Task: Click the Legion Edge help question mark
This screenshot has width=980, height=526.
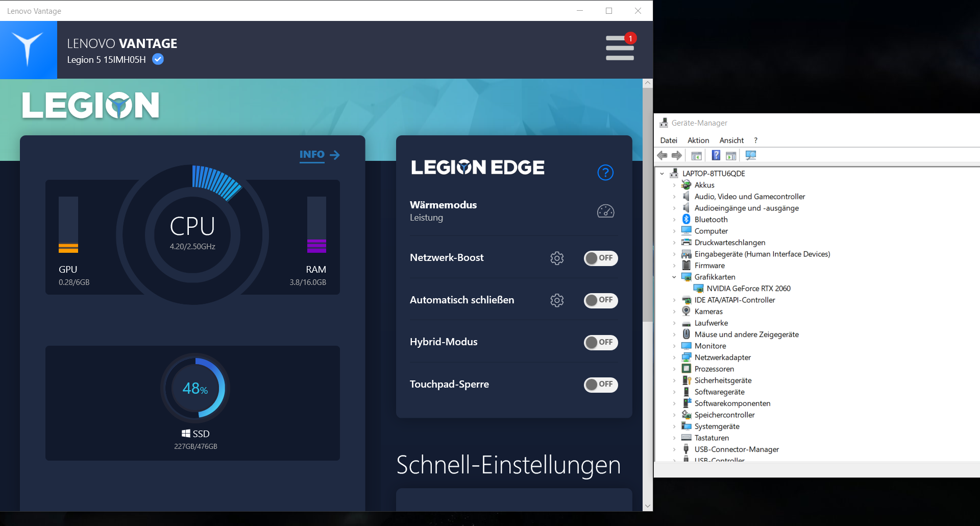Action: 605,173
